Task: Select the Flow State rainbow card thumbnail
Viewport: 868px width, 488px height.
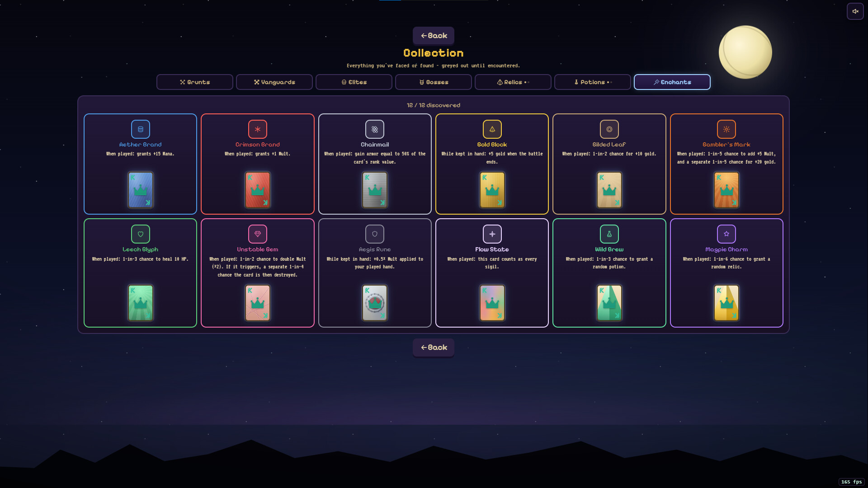Action: [492, 303]
